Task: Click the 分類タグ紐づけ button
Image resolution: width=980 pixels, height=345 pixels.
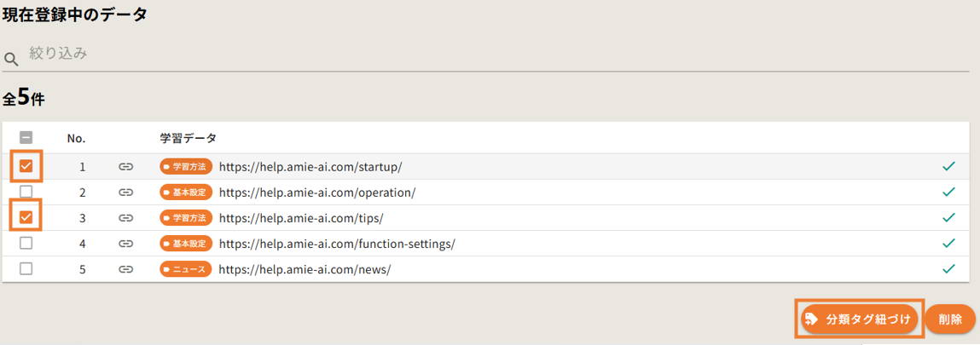Action: coord(860,320)
